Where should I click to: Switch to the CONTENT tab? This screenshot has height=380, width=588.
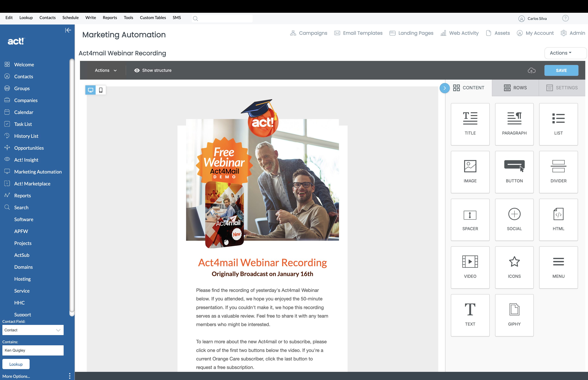(x=469, y=88)
